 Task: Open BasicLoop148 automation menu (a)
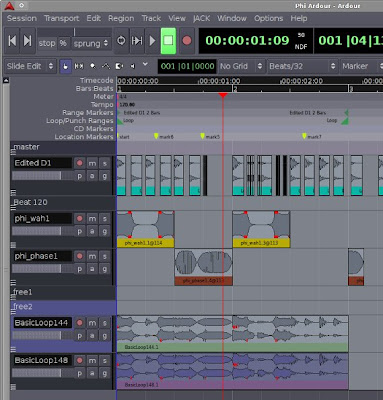[x=92, y=373]
